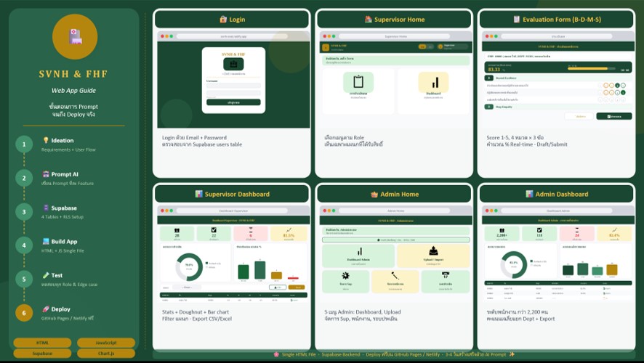Click the clipboard icon before Evaluation Form title
The height and width of the screenshot is (363, 644).
(x=517, y=20)
